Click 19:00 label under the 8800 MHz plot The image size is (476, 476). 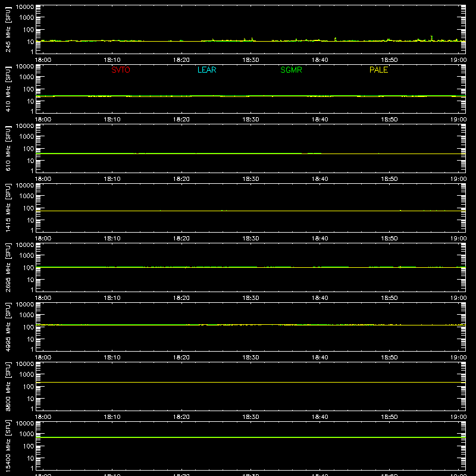pos(458,417)
